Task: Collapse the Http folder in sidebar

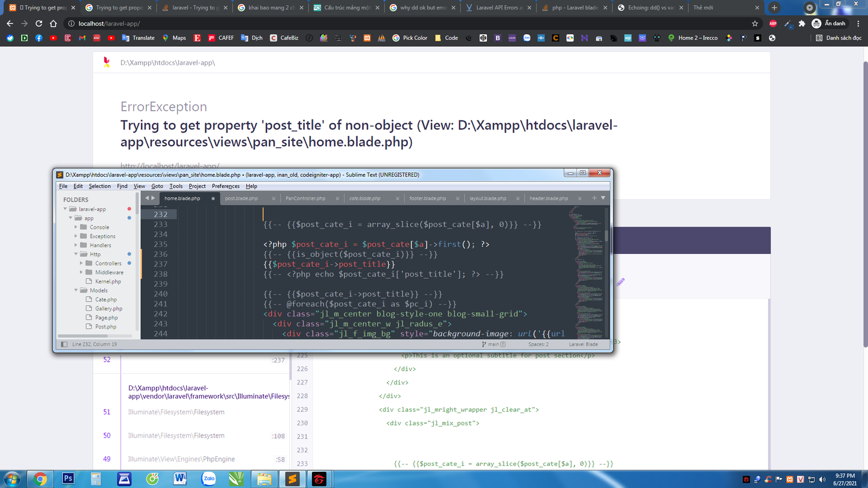Action: (76, 254)
